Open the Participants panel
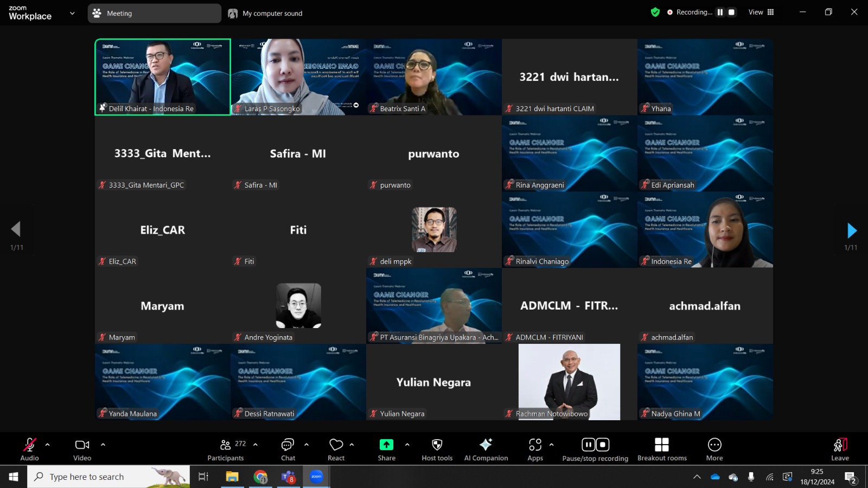This screenshot has width=868, height=488. tap(226, 450)
